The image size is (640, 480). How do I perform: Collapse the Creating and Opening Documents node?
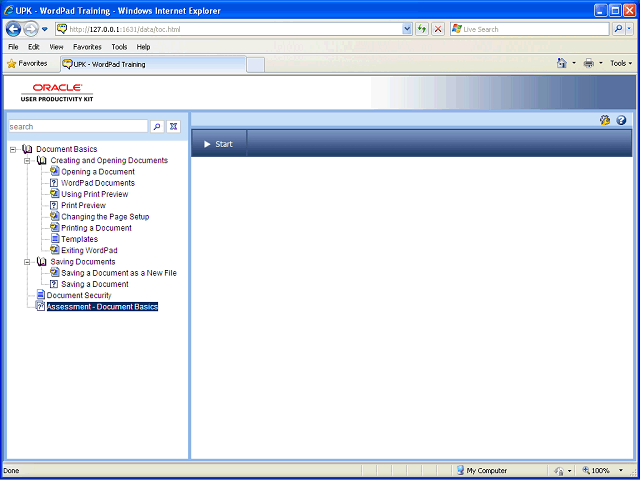pos(27,161)
